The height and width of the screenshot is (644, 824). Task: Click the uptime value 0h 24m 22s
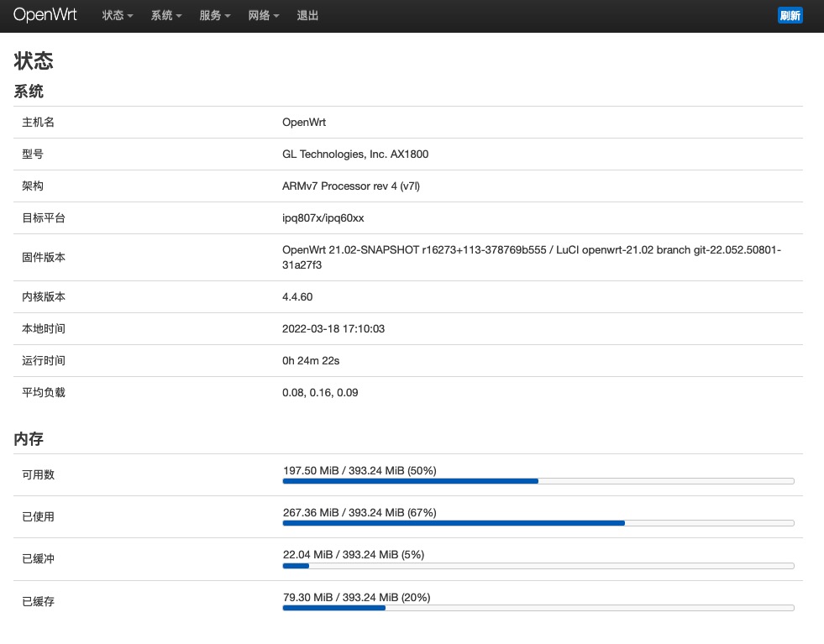tap(311, 361)
